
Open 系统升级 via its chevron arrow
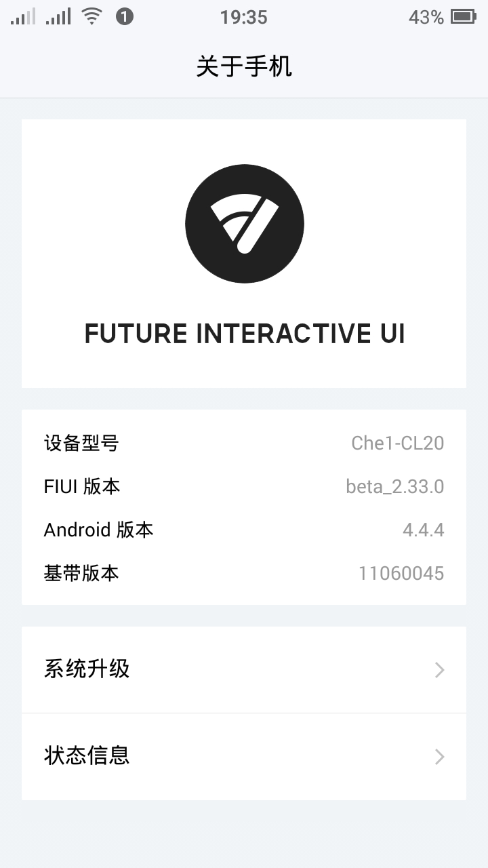click(440, 670)
